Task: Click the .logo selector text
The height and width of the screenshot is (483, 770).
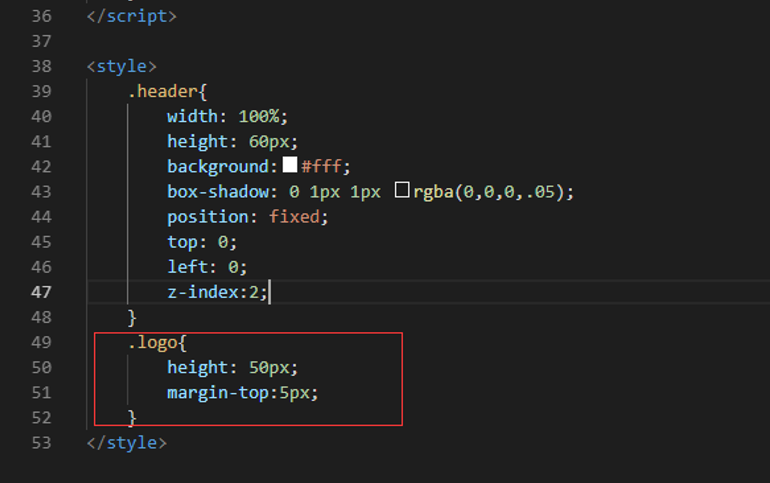Action: [153, 342]
